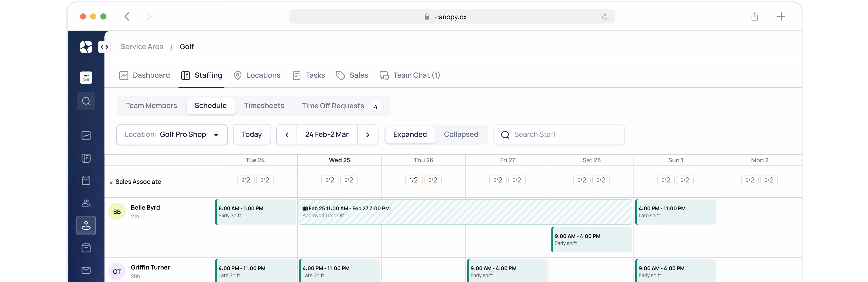Go to next week with right chevron
The width and height of the screenshot is (868, 282).
[368, 135]
